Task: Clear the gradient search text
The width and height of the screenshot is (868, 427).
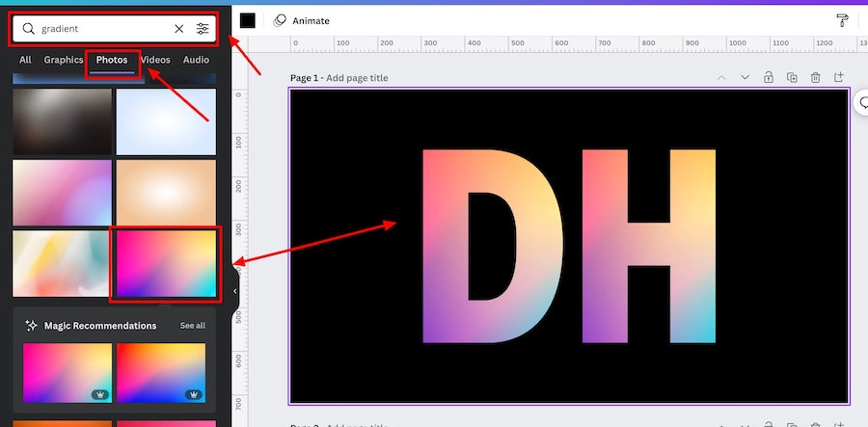Action: pyautogui.click(x=178, y=29)
